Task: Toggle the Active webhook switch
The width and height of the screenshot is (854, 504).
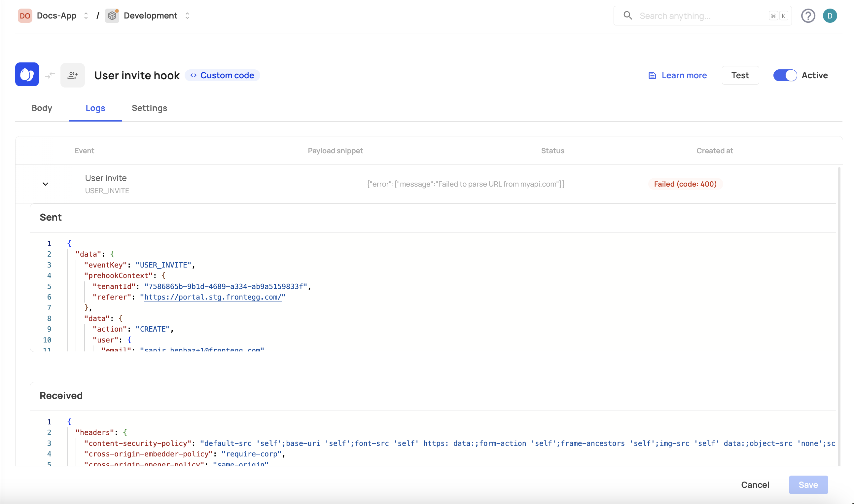Action: pyautogui.click(x=785, y=75)
